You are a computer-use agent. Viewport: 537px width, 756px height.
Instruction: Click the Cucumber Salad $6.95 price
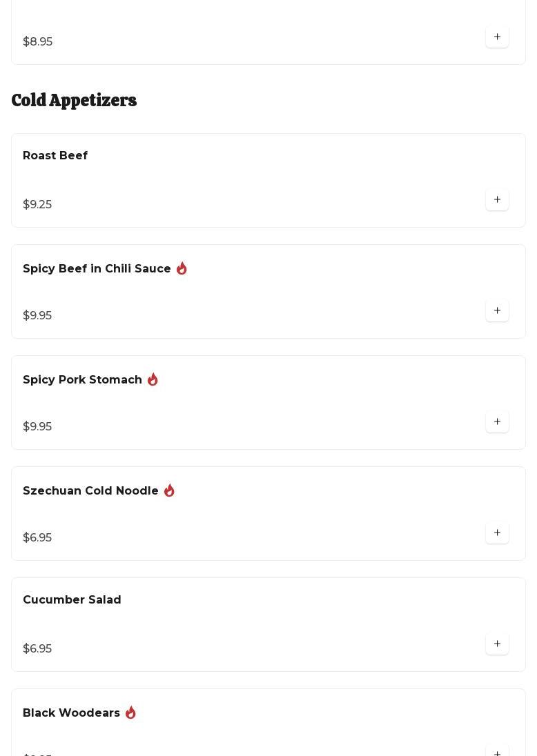pos(37,649)
